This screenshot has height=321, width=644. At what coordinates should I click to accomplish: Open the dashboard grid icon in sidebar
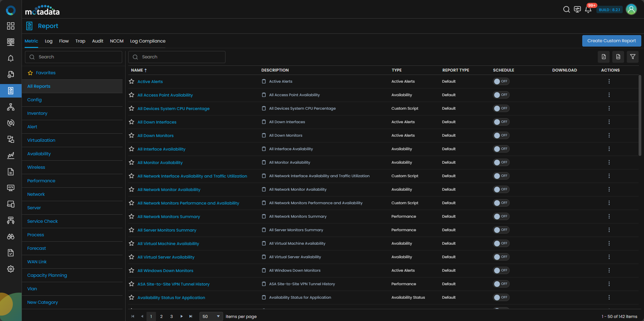click(11, 26)
